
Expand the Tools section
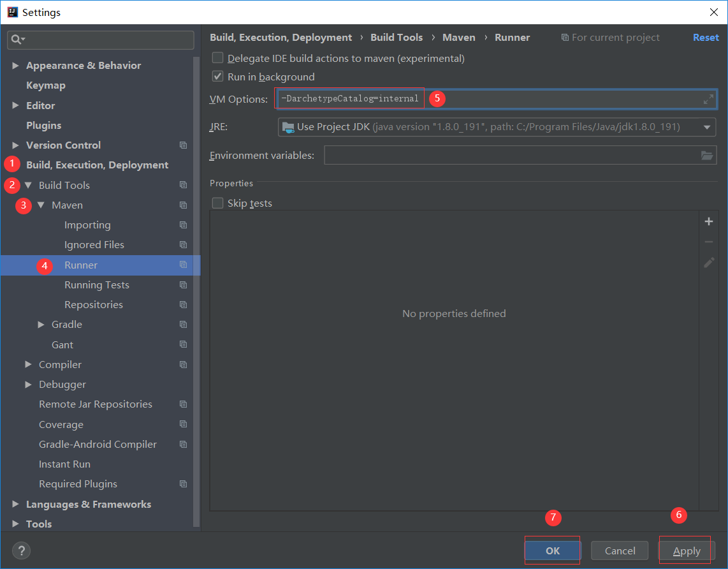(x=15, y=524)
